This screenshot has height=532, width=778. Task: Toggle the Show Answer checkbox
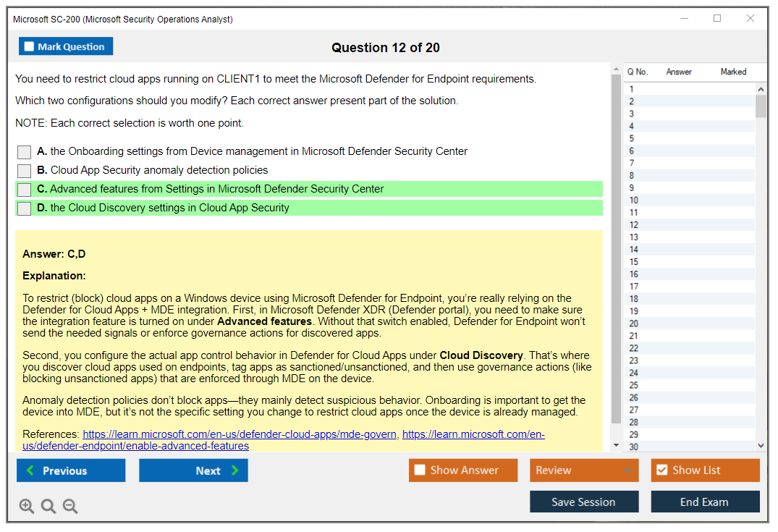(420, 470)
